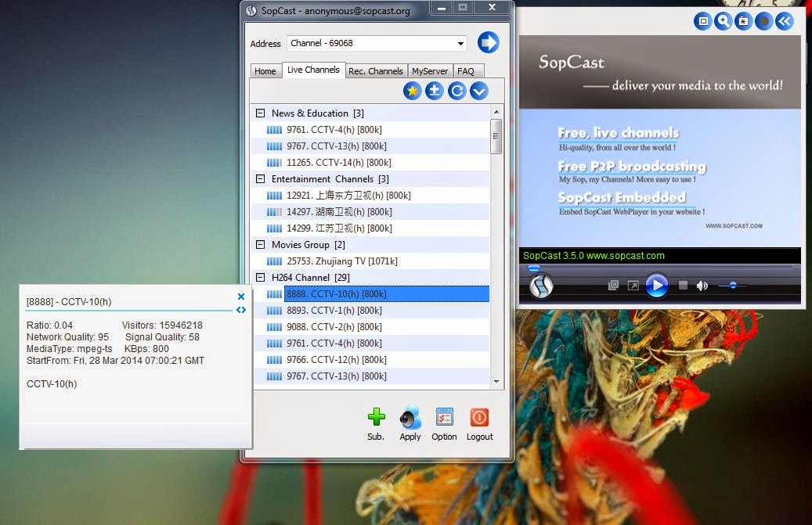
Task: Click the H264 Channel [29] group label
Action: (x=311, y=278)
